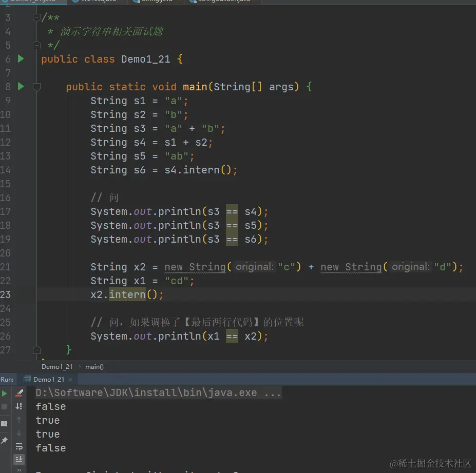Image resolution: width=476 pixels, height=473 pixels.
Task: Click the comment on line 25
Action: pos(197,322)
